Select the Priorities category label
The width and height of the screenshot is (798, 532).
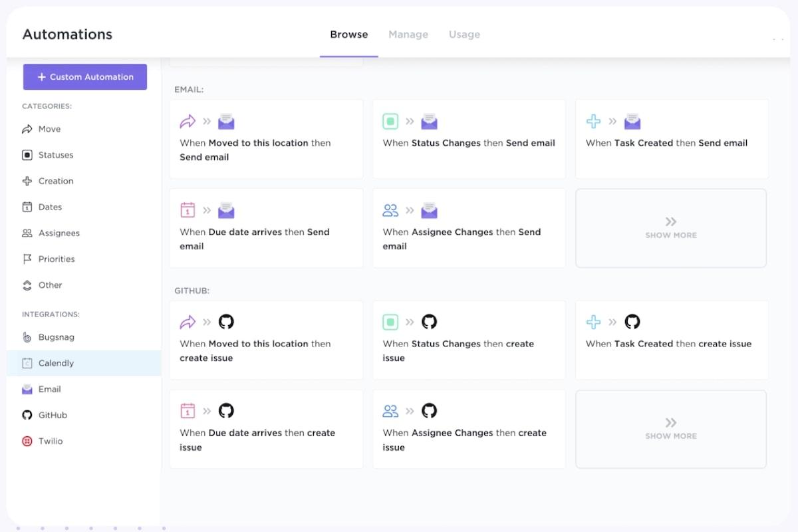[x=57, y=259]
